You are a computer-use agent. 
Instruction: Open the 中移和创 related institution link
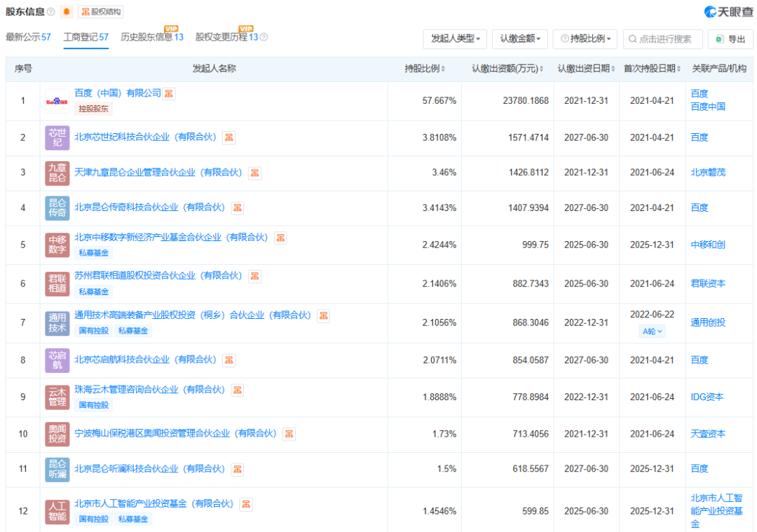(x=708, y=245)
